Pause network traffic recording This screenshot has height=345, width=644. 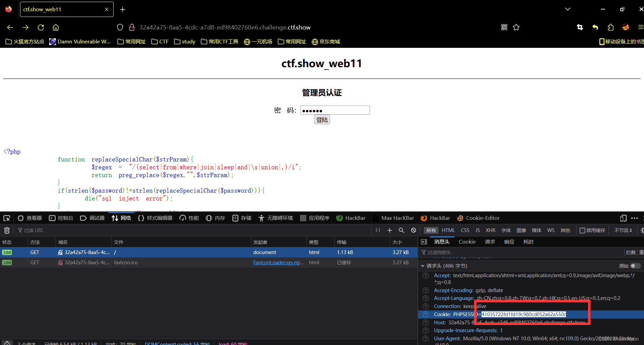pos(377,230)
